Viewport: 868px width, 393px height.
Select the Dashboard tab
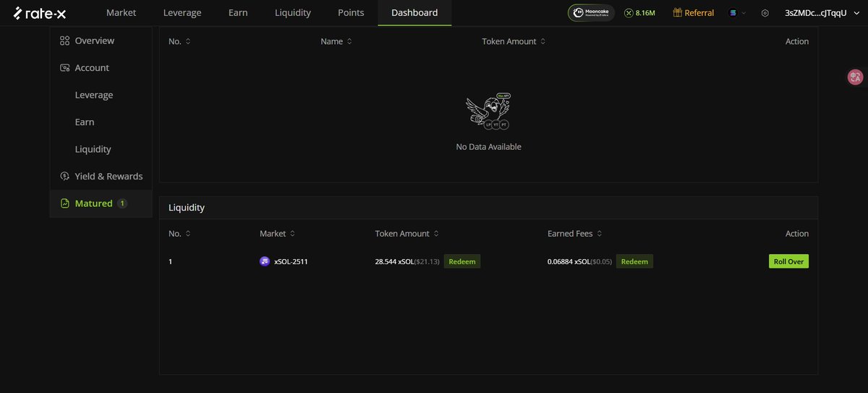[x=414, y=12]
